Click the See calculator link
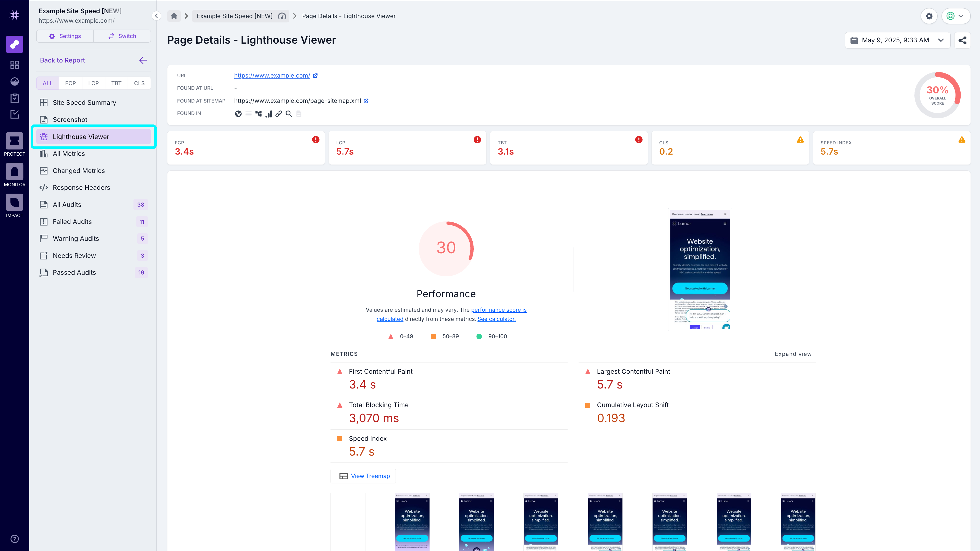The height and width of the screenshot is (551, 980). click(x=496, y=319)
